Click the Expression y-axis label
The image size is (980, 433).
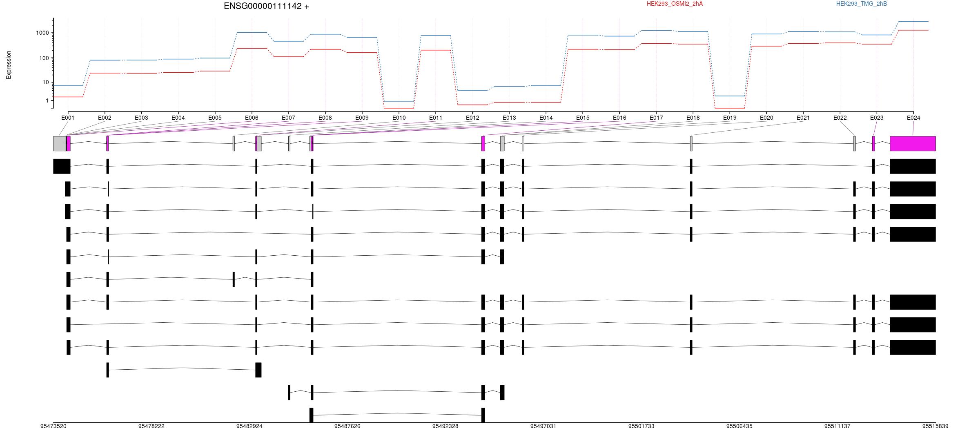(x=9, y=65)
